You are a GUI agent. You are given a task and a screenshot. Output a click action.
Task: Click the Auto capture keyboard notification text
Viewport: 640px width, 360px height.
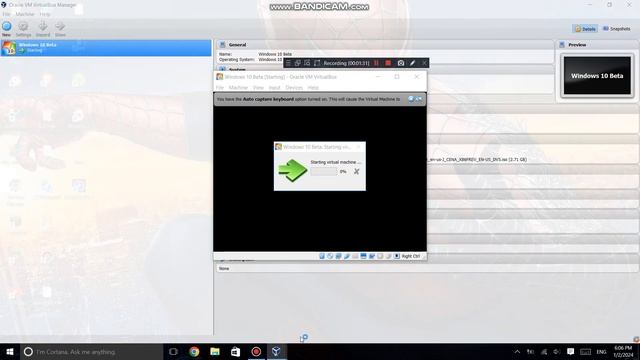[308, 99]
